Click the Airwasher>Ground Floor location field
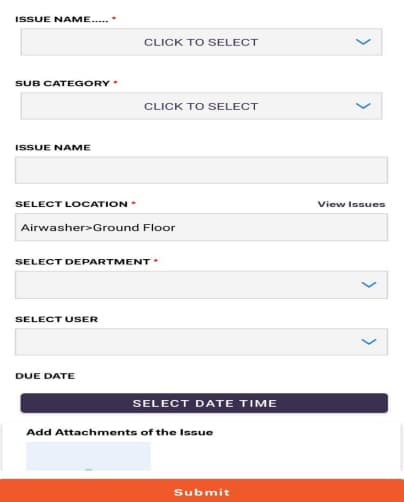This screenshot has width=404, height=502. coord(201,227)
